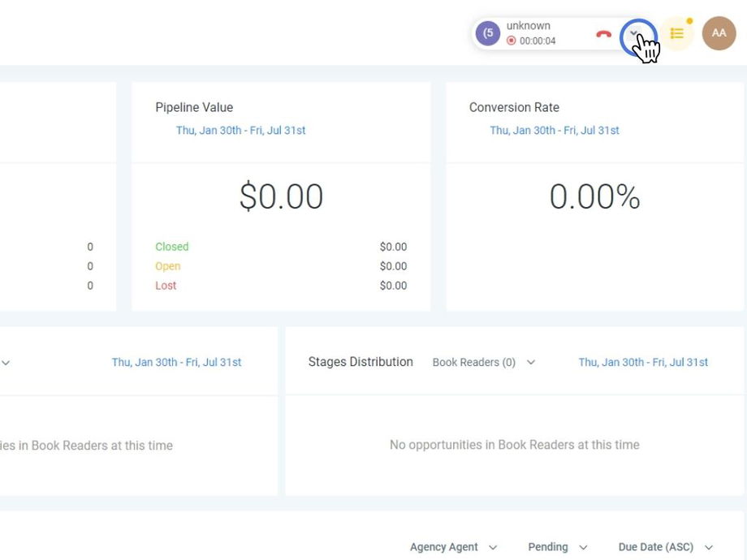Open the Book Readers (0) pipeline dropdown

click(x=484, y=362)
